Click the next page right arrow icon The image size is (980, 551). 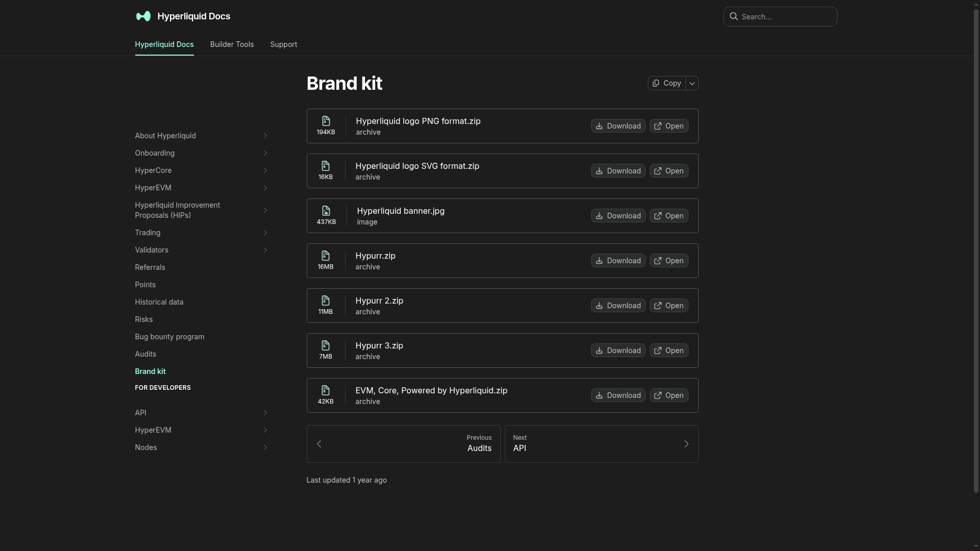click(686, 444)
